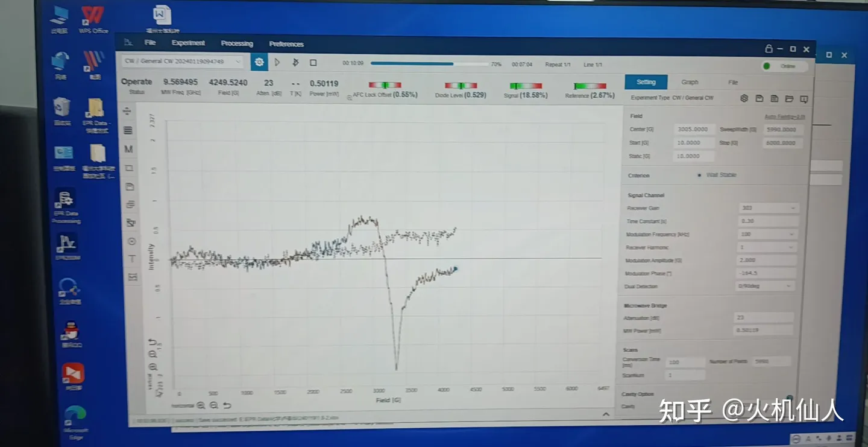
Task: Select the Wait Stable criterion option
Action: tap(717, 175)
